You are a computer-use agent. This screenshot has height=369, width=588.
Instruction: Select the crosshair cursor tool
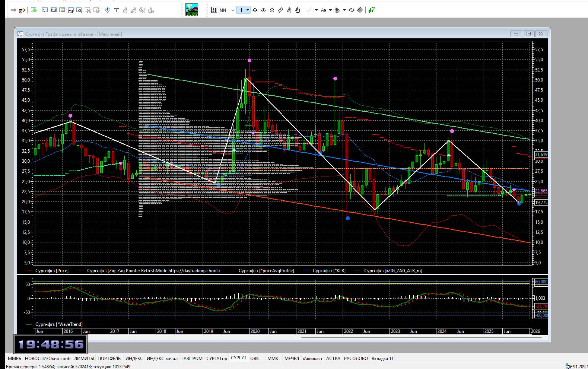click(241, 10)
